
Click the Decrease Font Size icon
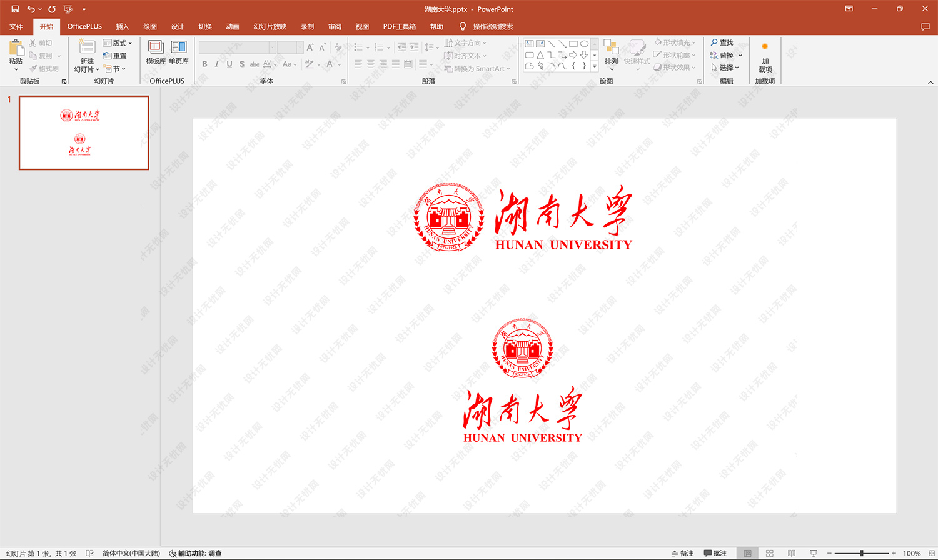pos(323,47)
